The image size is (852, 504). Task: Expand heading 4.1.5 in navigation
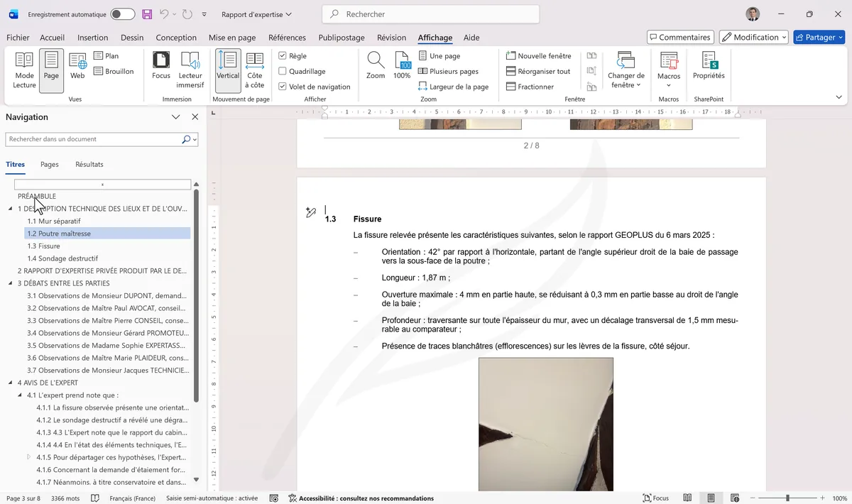29,457
